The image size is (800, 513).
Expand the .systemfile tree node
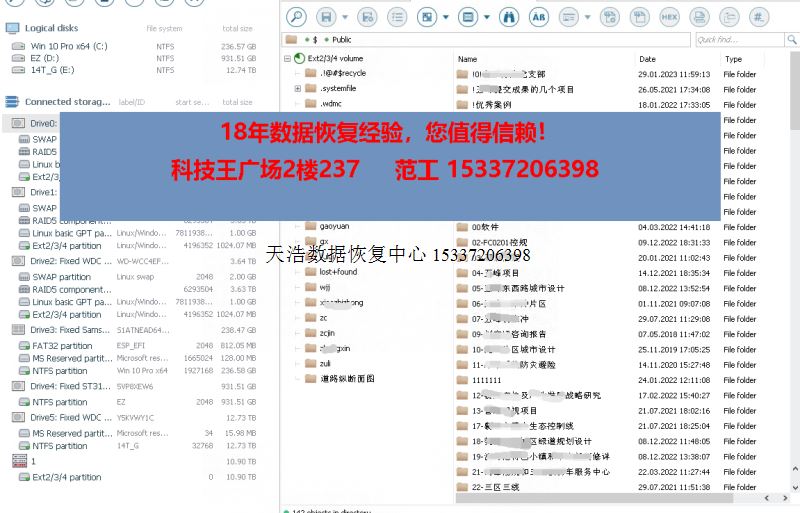tap(298, 89)
